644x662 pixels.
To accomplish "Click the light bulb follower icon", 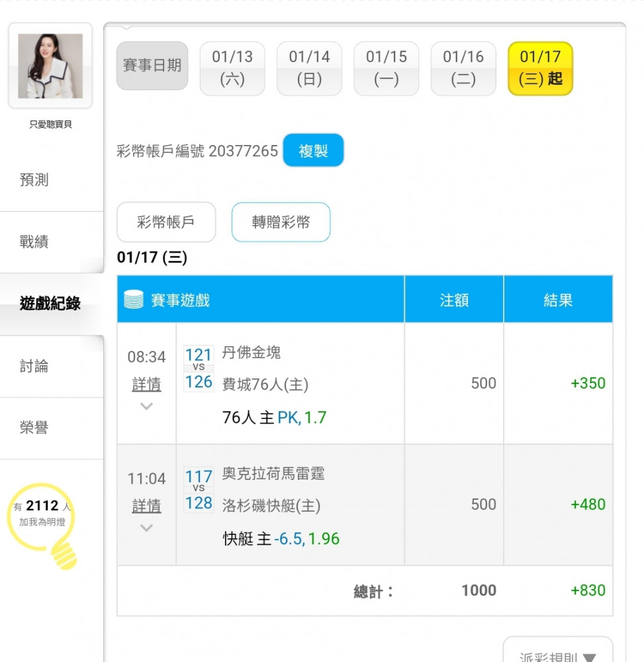I will tap(42, 526).
